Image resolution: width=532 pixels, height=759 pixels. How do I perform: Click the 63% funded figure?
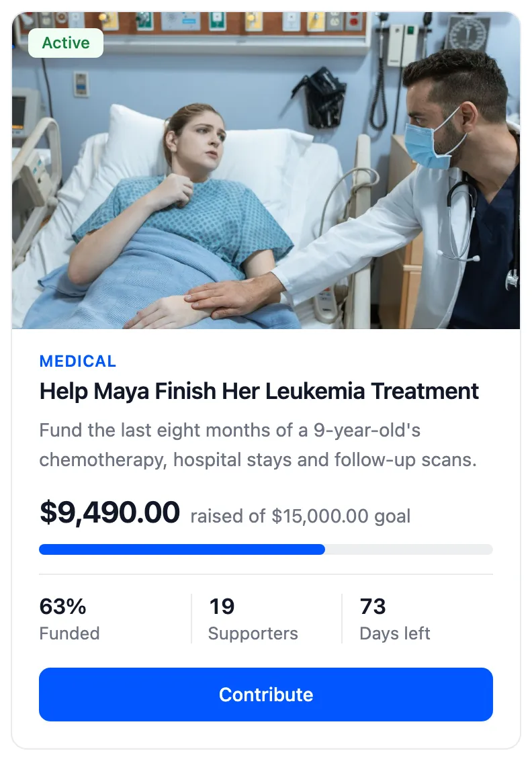coord(63,606)
